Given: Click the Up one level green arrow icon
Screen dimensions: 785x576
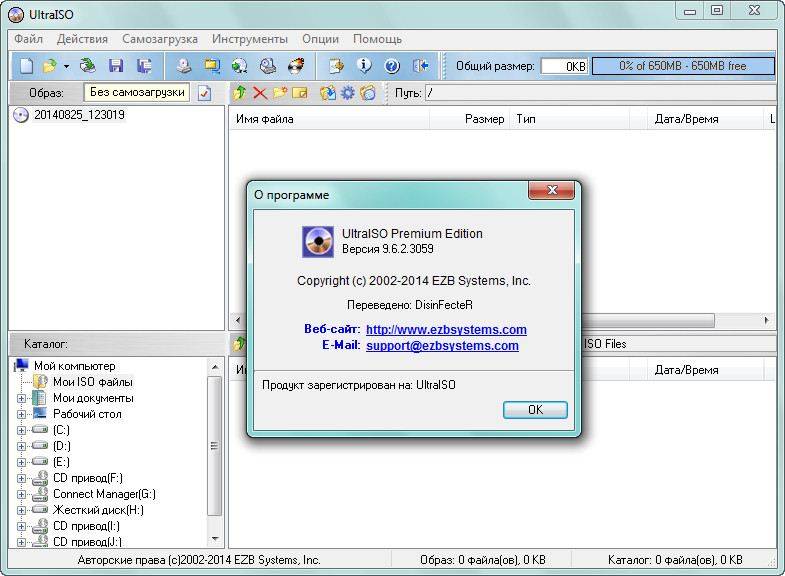Looking at the screenshot, I should pos(240,93).
